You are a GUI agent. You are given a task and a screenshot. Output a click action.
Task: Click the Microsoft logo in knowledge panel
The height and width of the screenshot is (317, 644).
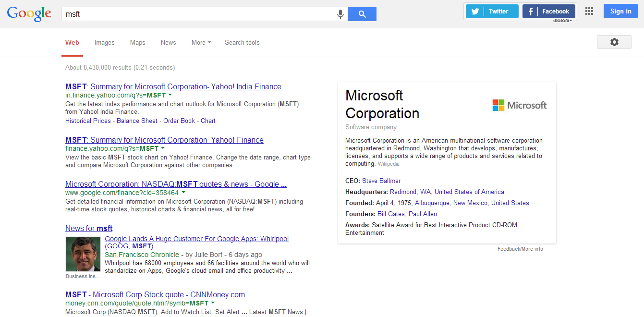point(520,105)
